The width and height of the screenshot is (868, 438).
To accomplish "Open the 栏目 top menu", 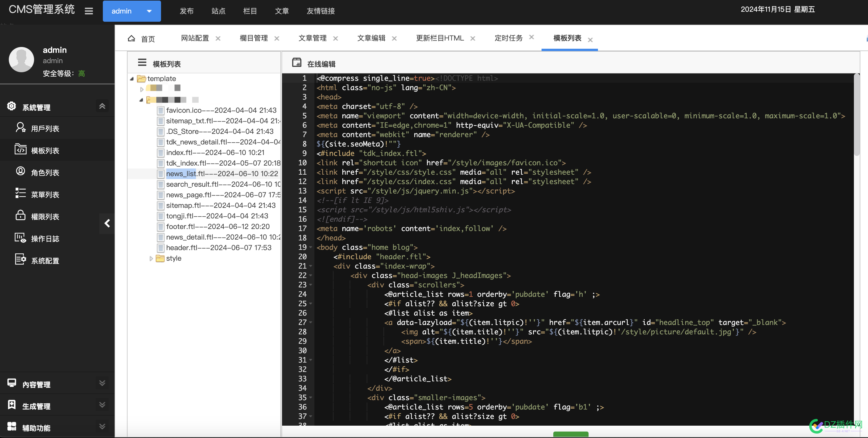I will (x=250, y=11).
